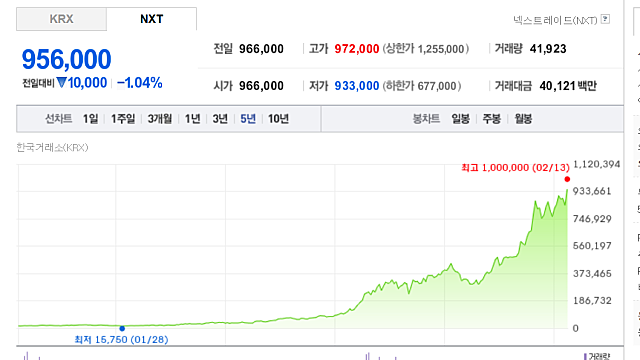Click the 시가 value 966,000
This screenshot has width=640, height=360.
[261, 86]
